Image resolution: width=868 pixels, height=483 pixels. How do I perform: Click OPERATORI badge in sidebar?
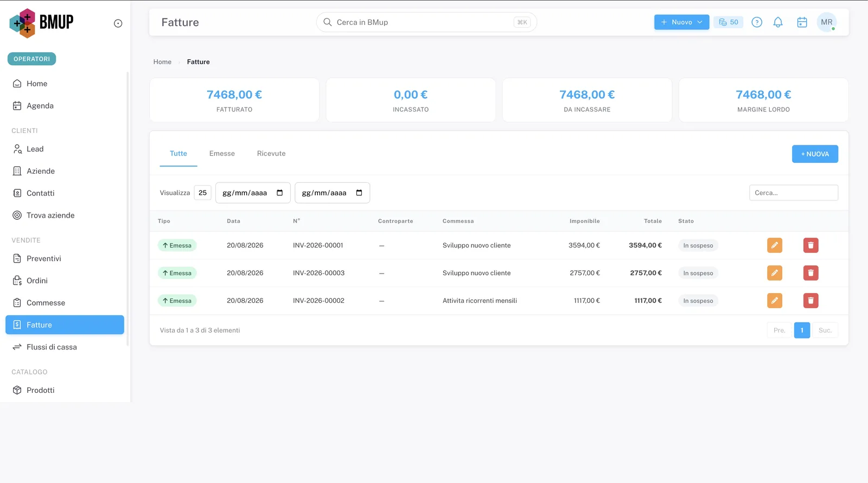coord(31,59)
